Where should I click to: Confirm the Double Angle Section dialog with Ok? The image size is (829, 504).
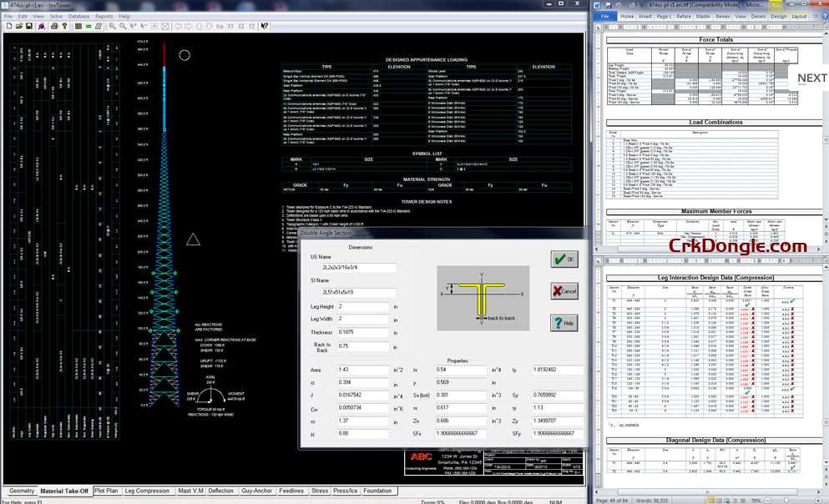[564, 259]
